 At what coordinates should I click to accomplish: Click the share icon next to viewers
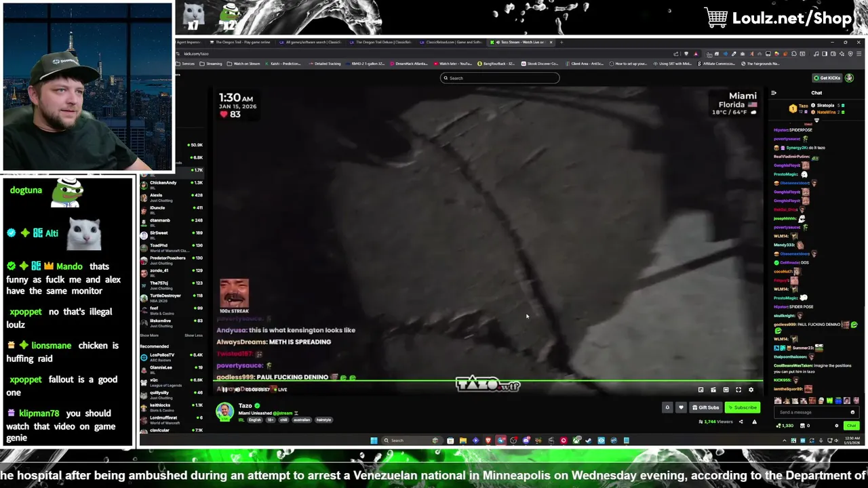point(741,422)
